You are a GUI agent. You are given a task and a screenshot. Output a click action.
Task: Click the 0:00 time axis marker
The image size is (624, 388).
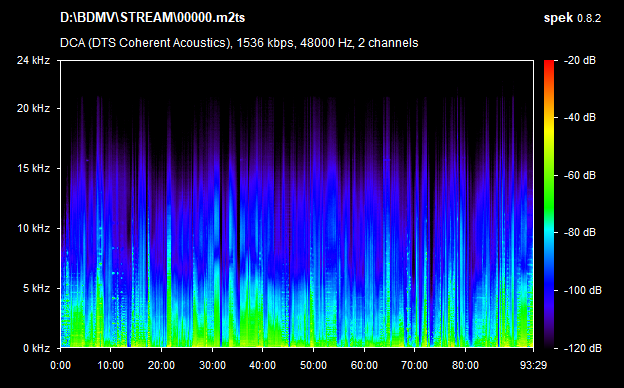click(60, 365)
